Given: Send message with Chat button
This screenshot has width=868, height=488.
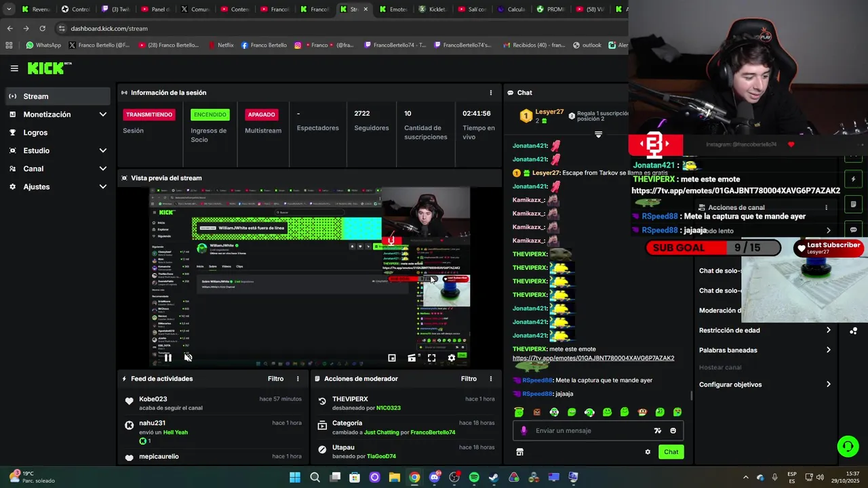Looking at the screenshot, I should [671, 452].
